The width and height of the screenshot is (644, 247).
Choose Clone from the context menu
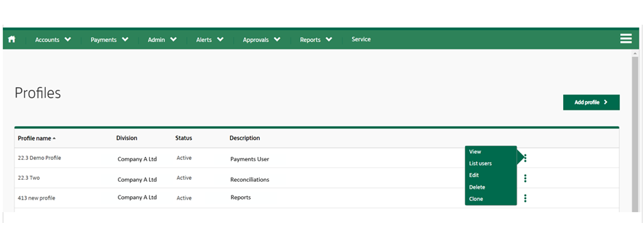(476, 199)
